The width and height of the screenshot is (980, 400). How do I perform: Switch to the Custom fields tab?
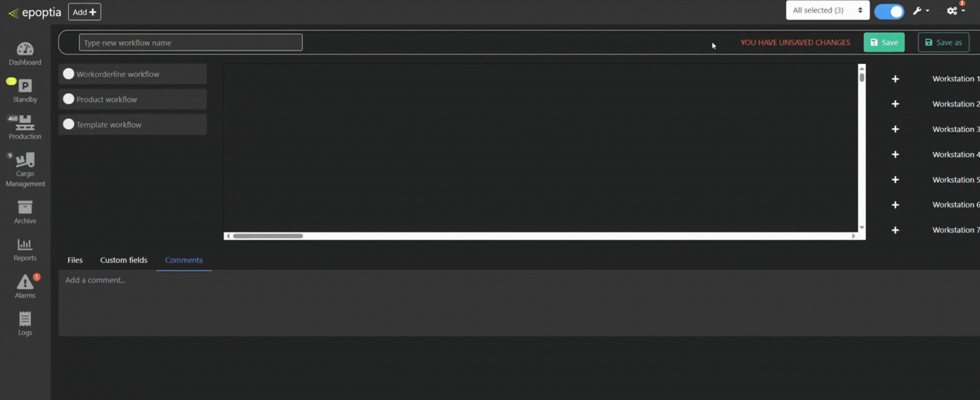(x=124, y=260)
